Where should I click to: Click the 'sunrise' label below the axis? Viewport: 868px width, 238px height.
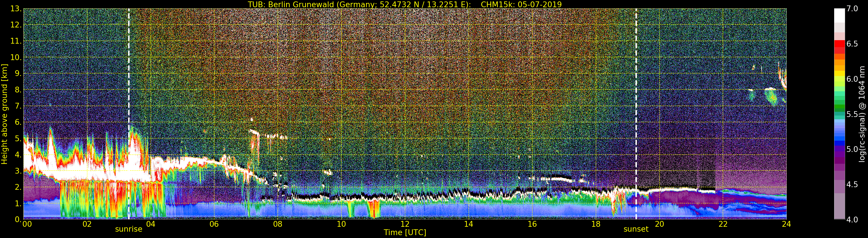click(x=129, y=229)
